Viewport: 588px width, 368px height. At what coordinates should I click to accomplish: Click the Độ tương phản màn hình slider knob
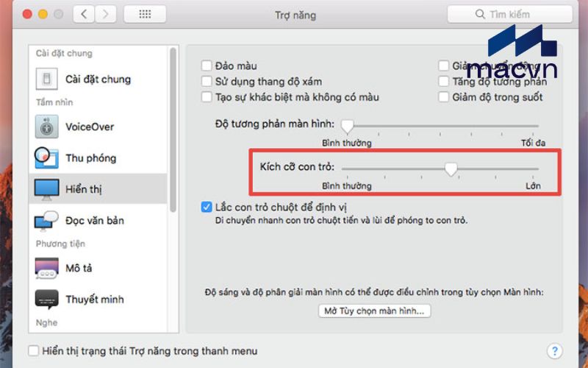click(347, 127)
